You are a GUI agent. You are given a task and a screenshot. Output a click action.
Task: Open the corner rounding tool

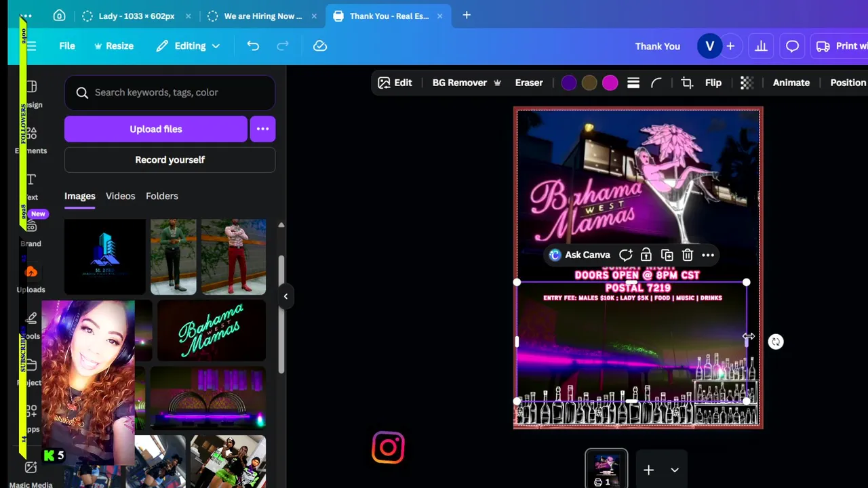pyautogui.click(x=656, y=83)
